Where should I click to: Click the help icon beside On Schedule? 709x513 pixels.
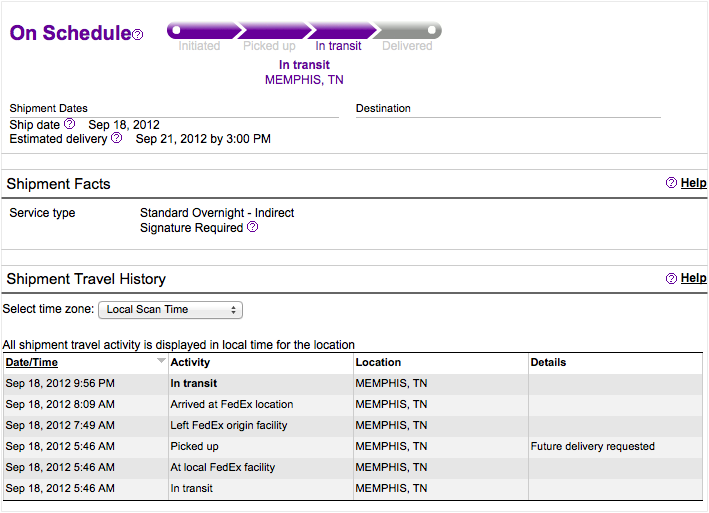point(138,34)
